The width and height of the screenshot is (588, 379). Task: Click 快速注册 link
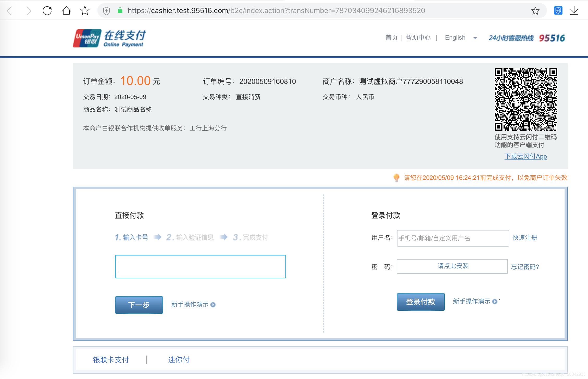525,238
